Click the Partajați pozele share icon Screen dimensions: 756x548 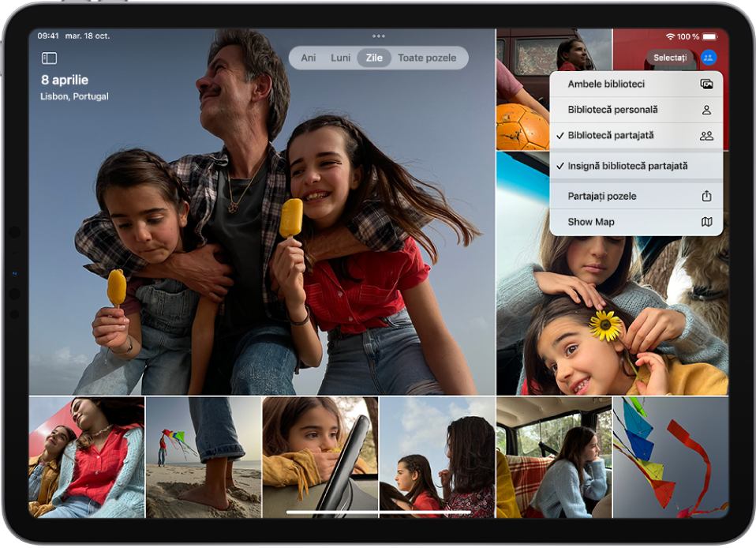click(x=706, y=196)
